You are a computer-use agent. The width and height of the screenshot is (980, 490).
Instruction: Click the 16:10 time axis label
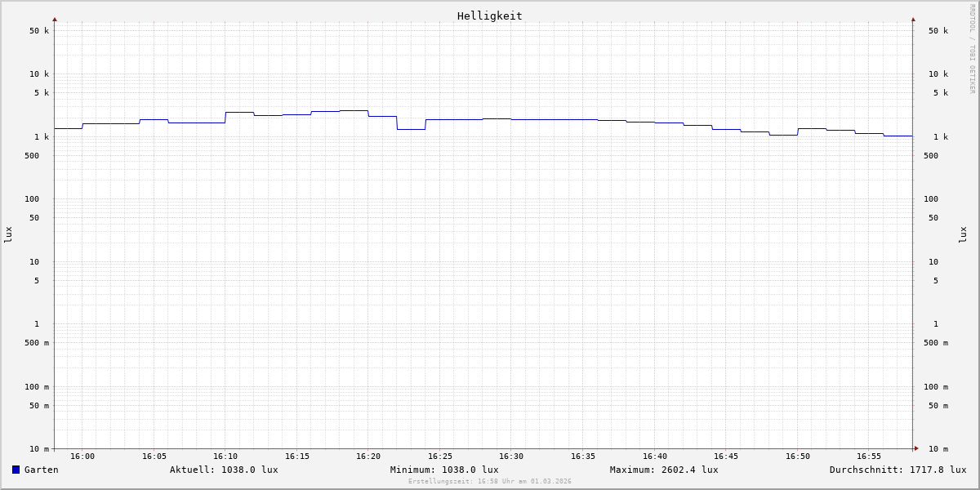225,457
